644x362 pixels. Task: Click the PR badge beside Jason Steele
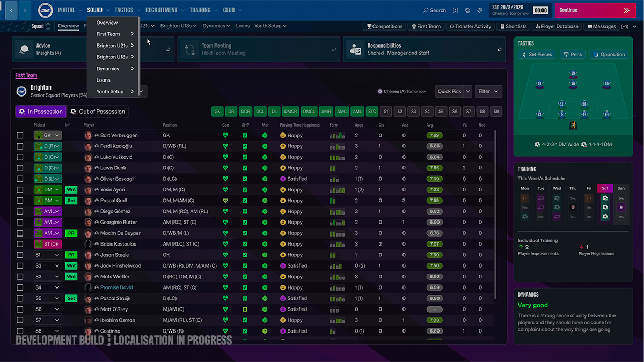click(71, 255)
